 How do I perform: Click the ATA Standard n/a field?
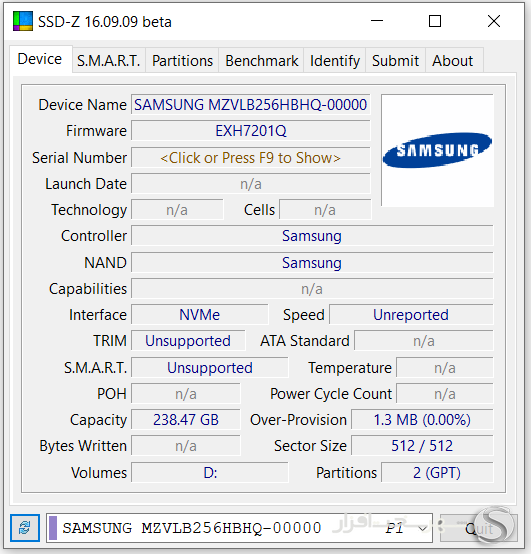424,341
